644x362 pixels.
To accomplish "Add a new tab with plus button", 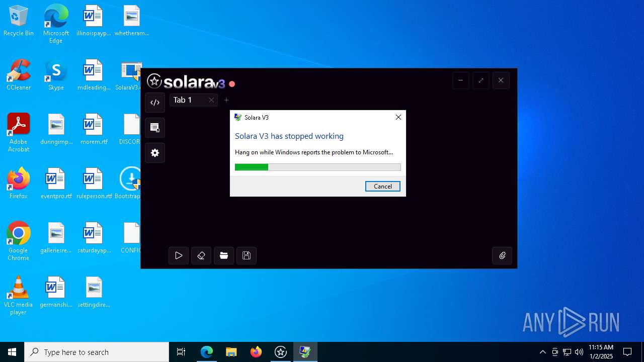I will click(226, 100).
